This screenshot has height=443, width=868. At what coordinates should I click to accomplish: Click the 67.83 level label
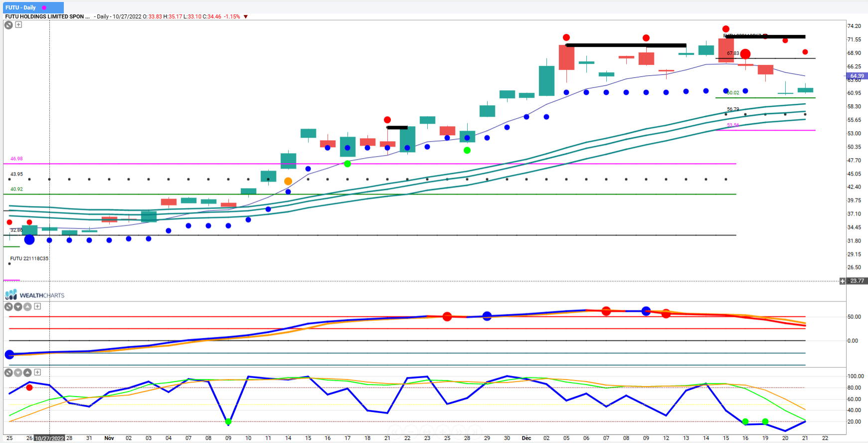(x=733, y=53)
